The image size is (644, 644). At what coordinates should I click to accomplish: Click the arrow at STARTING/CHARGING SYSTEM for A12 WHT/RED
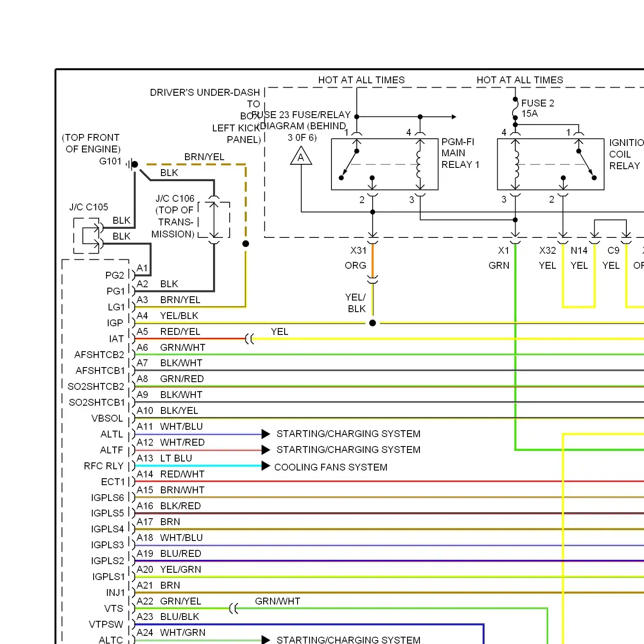pyautogui.click(x=266, y=450)
